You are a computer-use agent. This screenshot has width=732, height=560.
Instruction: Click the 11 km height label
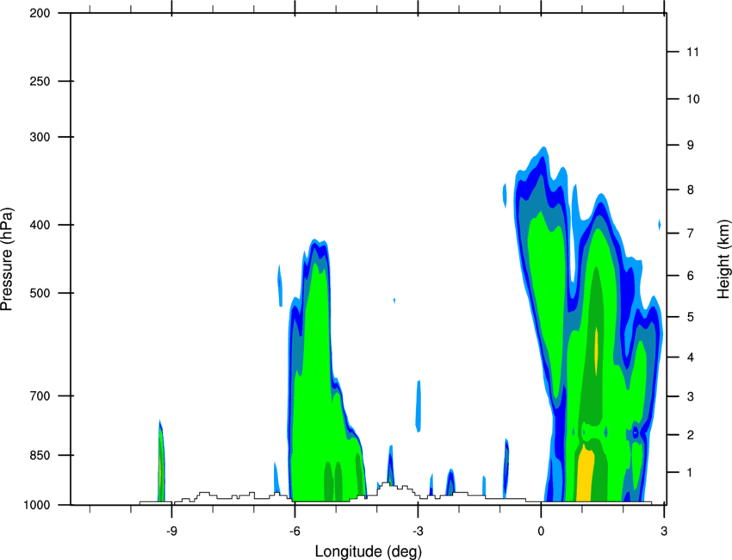click(x=692, y=52)
